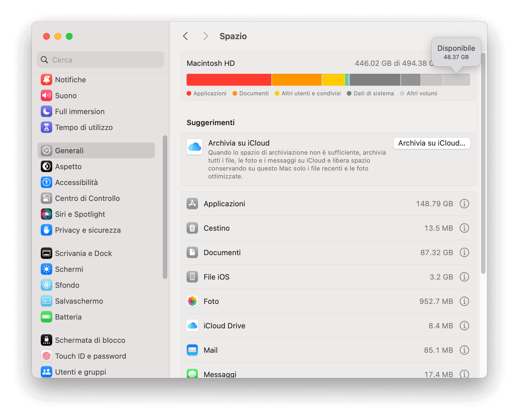This screenshot has width=519, height=420.
Task: Go forward with the right chevron
Action: 206,36
